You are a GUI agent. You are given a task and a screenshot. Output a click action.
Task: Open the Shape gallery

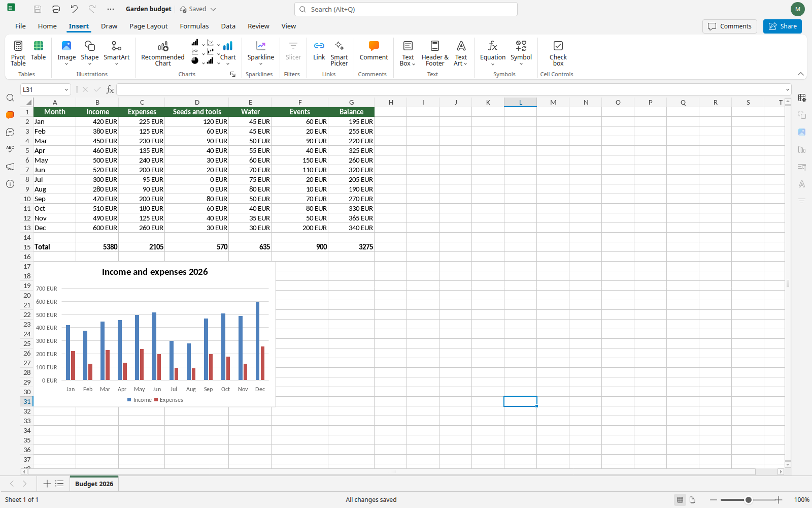click(90, 53)
